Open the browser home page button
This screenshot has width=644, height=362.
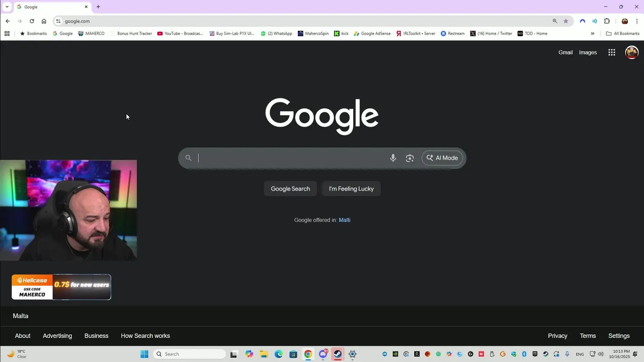coord(44,21)
